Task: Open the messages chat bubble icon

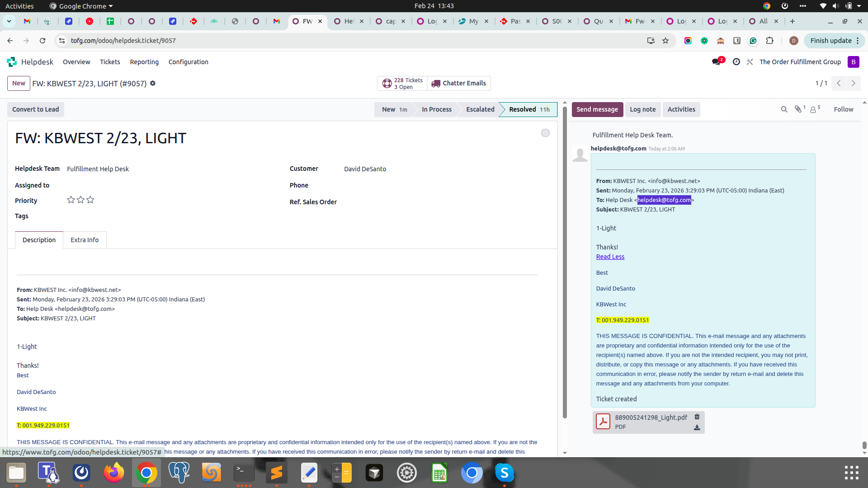Action: 716,62
